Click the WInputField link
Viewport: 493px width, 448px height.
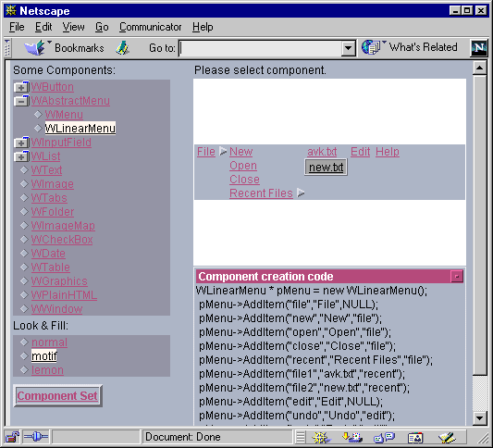(61, 143)
